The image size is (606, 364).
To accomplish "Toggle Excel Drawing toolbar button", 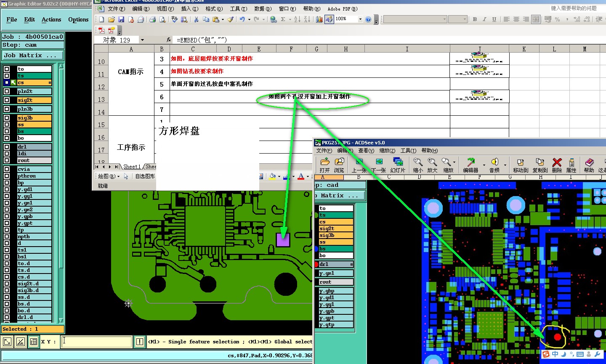I will click(329, 19).
